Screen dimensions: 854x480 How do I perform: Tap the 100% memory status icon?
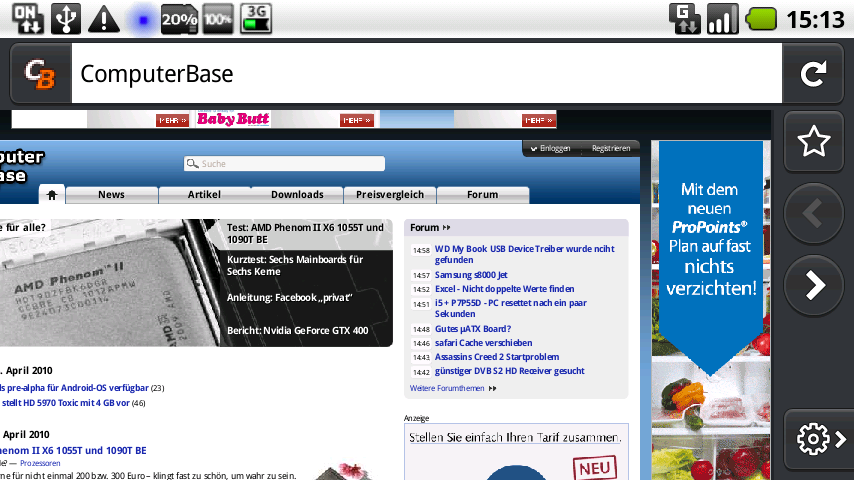(x=218, y=19)
